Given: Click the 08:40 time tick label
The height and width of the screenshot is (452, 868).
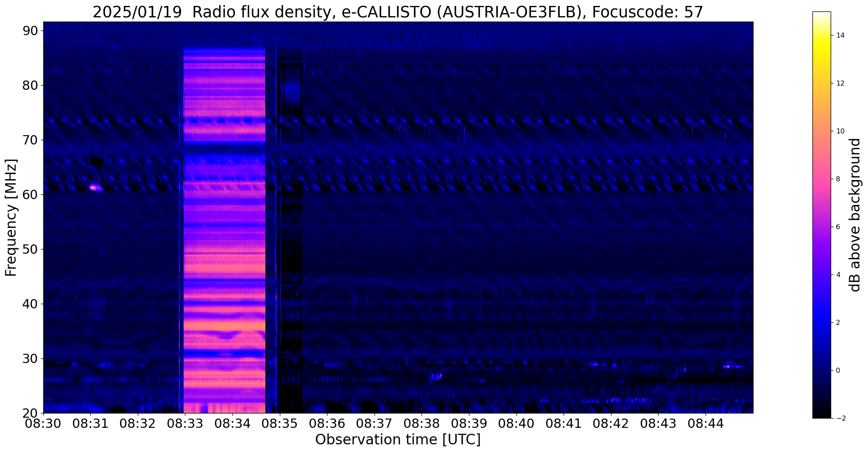Looking at the screenshot, I should click(x=516, y=424).
